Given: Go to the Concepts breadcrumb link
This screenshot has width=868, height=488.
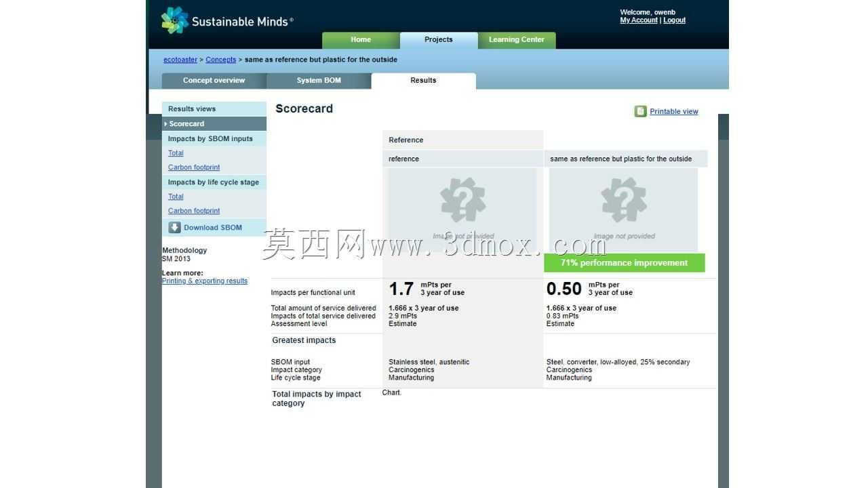Looking at the screenshot, I should (x=221, y=60).
